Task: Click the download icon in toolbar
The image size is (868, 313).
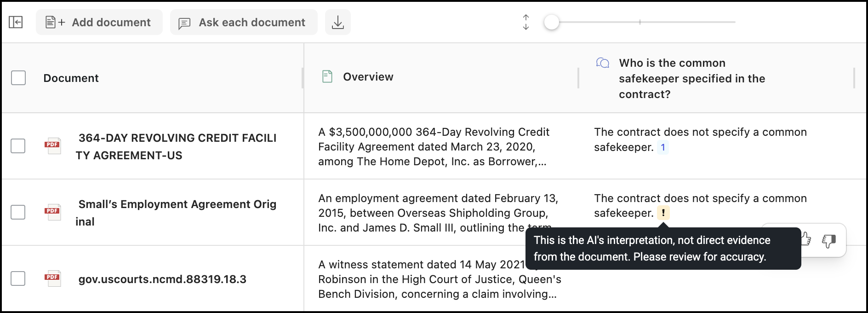Action: pos(337,22)
